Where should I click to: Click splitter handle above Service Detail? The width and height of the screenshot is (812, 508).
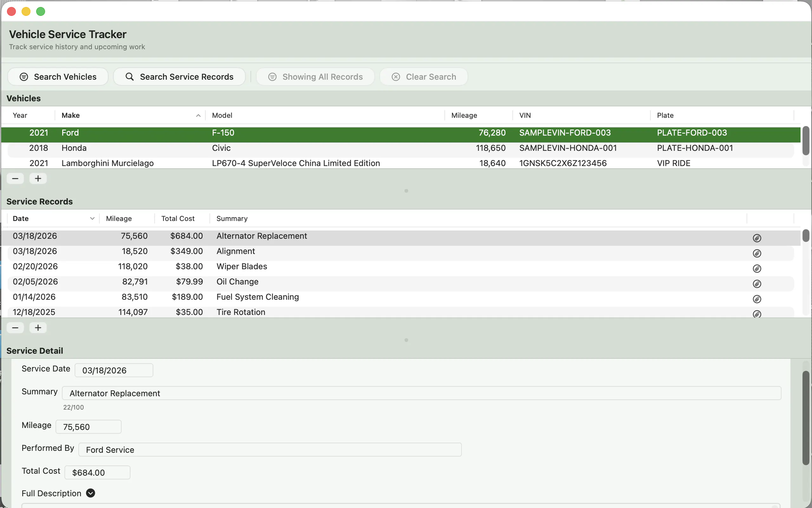pos(406,340)
